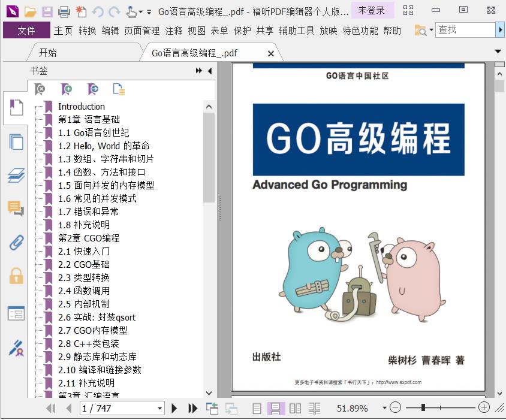The height and width of the screenshot is (420, 506).
Task: Click bookmark list scroll up arrow
Action: coord(209,107)
